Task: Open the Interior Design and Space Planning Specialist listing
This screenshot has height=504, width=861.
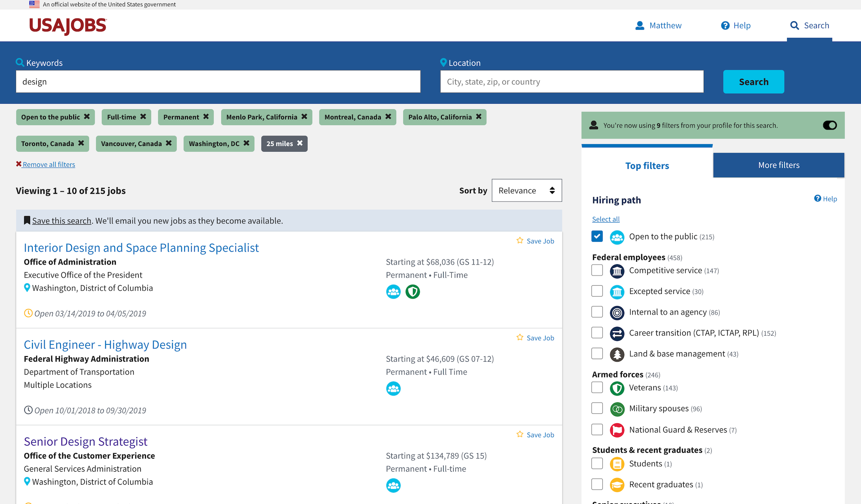Action: pyautogui.click(x=141, y=248)
